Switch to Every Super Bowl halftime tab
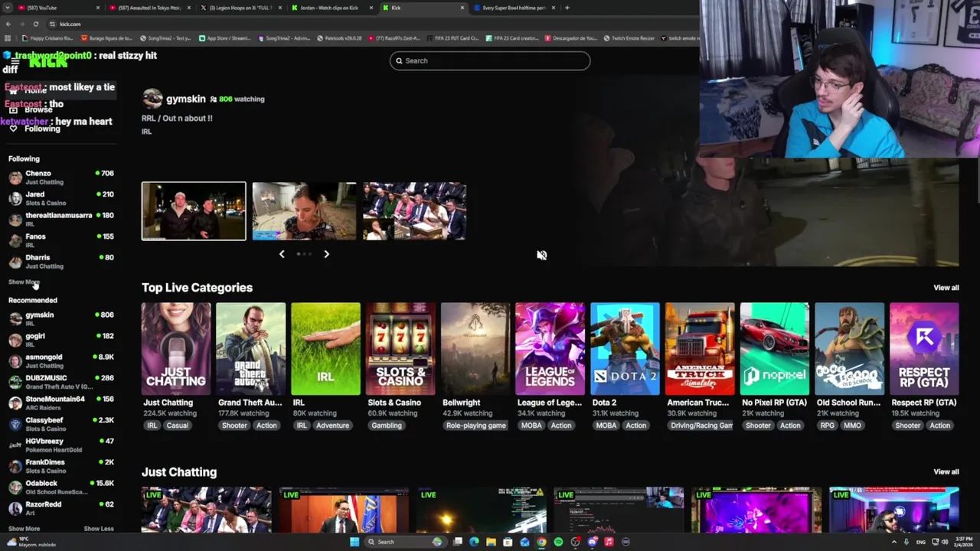Screen dimensions: 980x551 pyautogui.click(x=513, y=8)
